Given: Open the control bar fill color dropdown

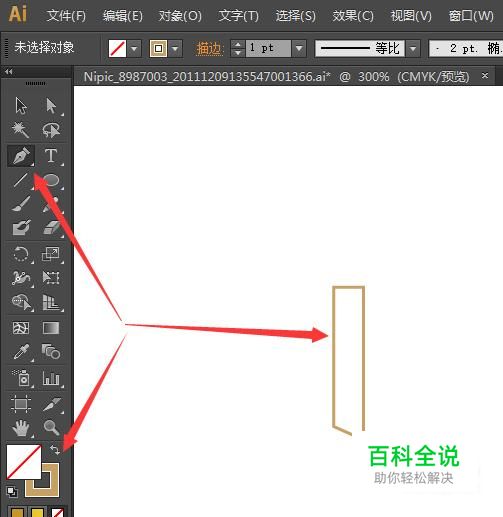Looking at the screenshot, I should (x=134, y=49).
